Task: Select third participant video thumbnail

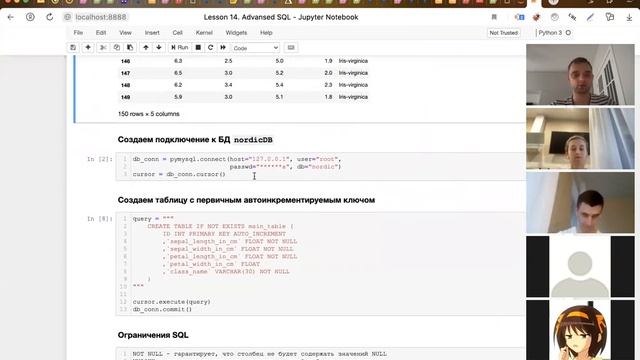Action: point(580,203)
